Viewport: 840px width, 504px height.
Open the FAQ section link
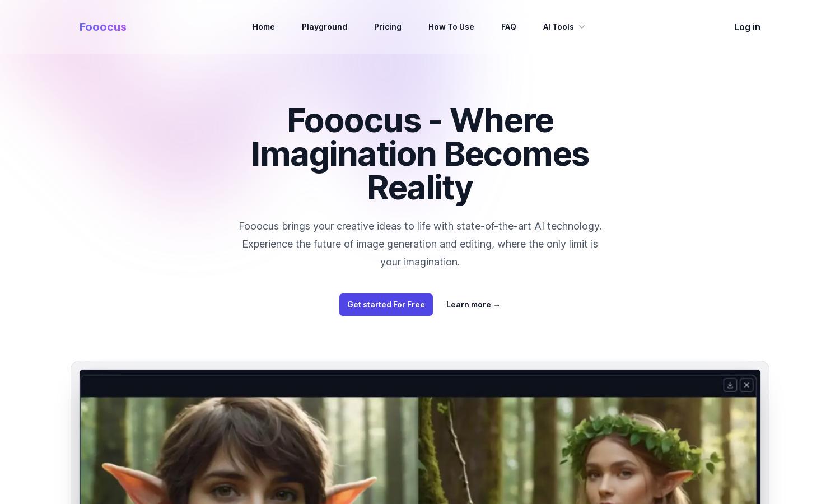[x=508, y=27]
